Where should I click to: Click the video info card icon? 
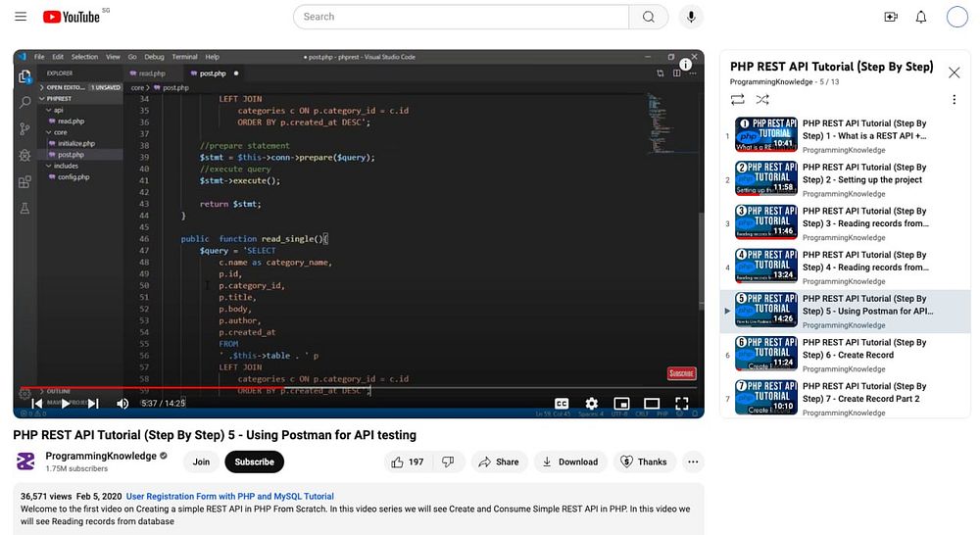click(685, 65)
